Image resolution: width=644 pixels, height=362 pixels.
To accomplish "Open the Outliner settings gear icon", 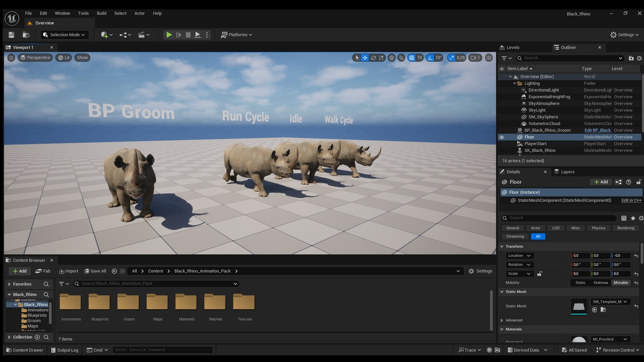I will 640,58.
